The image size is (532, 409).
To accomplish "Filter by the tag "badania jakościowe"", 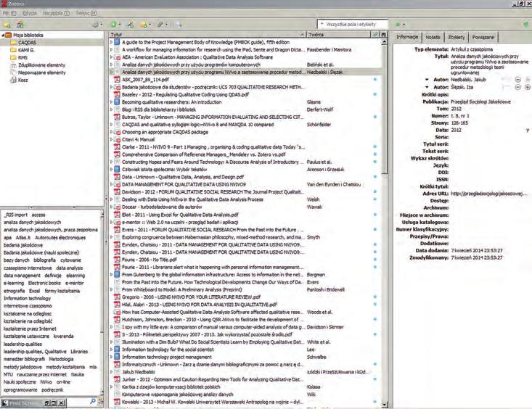I will 23,245.
